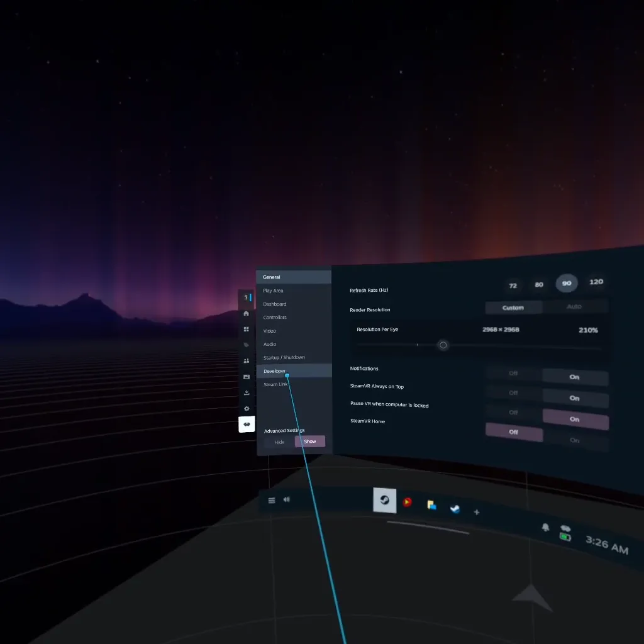Switch SteamVR Always on Top to Off
644x644 pixels.
pyautogui.click(x=513, y=393)
